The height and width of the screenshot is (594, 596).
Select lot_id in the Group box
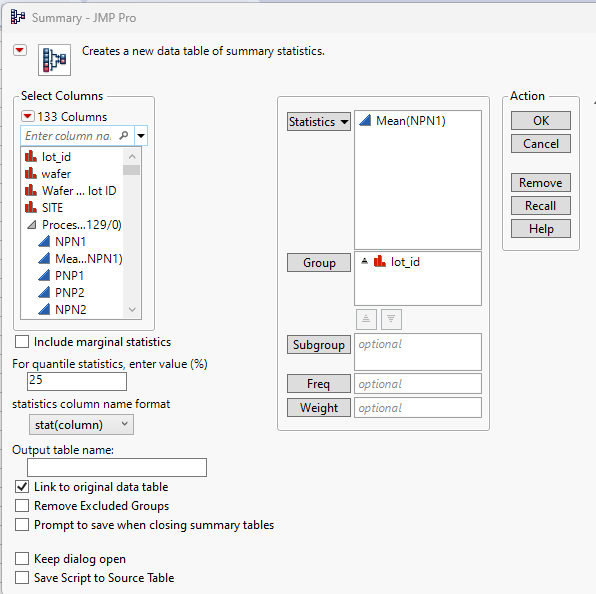405,262
